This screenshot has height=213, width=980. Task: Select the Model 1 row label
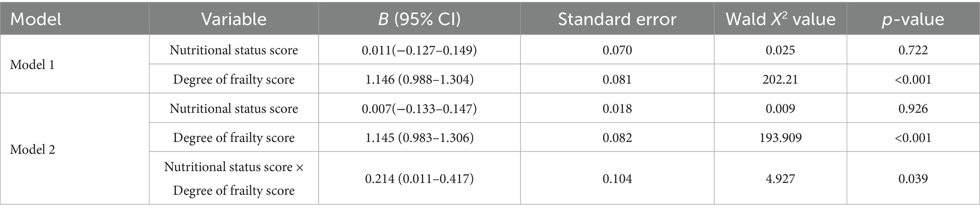click(x=32, y=64)
